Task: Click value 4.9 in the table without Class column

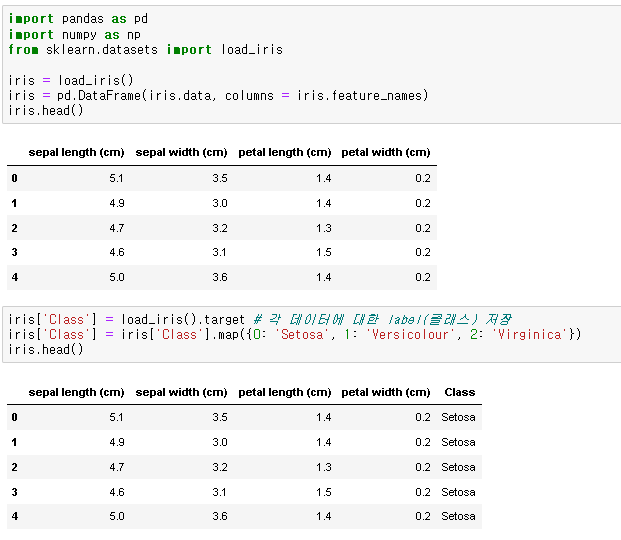Action: tap(117, 203)
